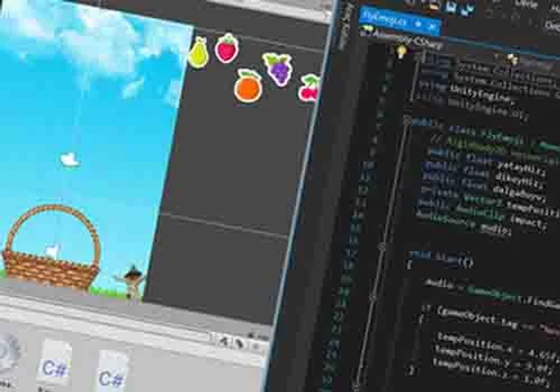
Task: Pin the active Visual Studio script tab
Action: tap(418, 24)
